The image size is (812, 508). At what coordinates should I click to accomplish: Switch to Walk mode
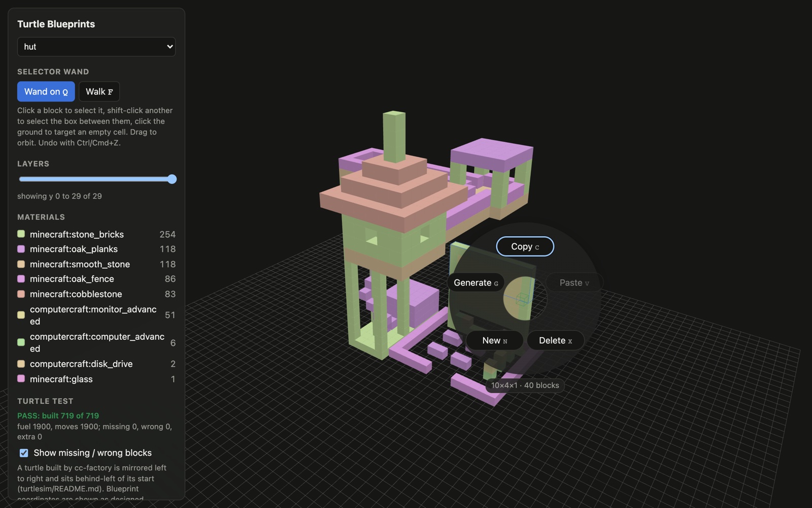(99, 91)
